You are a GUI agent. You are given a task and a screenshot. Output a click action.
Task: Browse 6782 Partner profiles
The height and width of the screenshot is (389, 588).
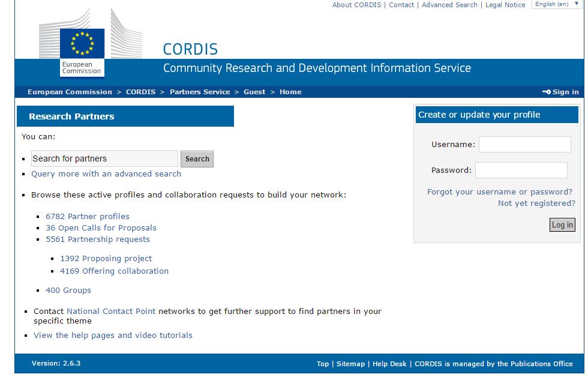(x=88, y=217)
